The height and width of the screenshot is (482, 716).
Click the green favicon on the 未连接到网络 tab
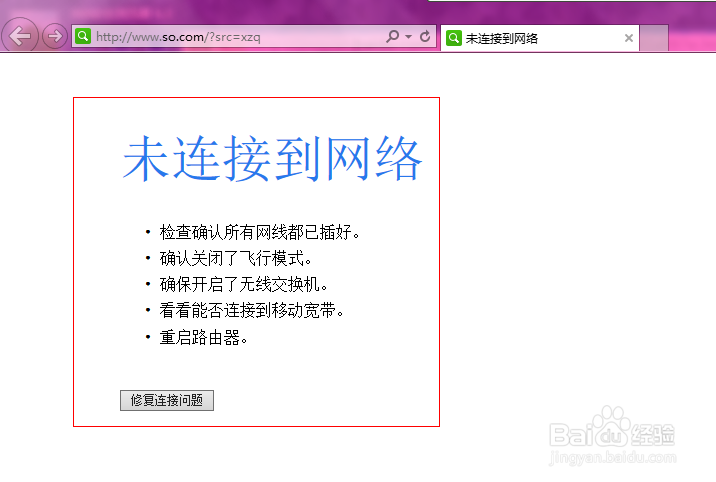click(x=453, y=38)
